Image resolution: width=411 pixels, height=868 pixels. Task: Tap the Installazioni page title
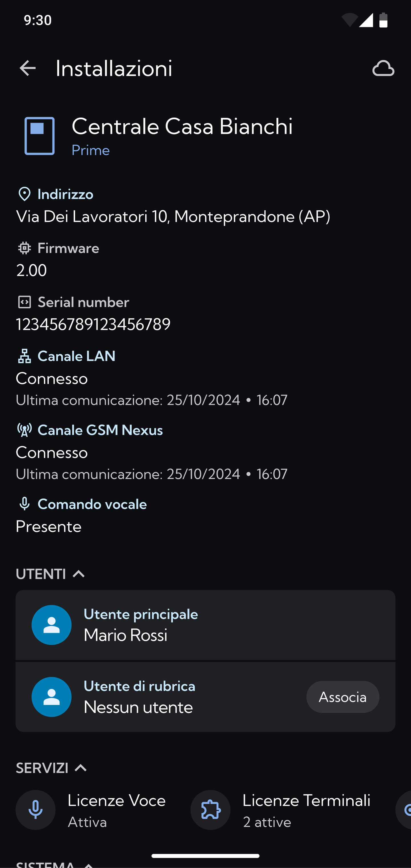(x=114, y=69)
